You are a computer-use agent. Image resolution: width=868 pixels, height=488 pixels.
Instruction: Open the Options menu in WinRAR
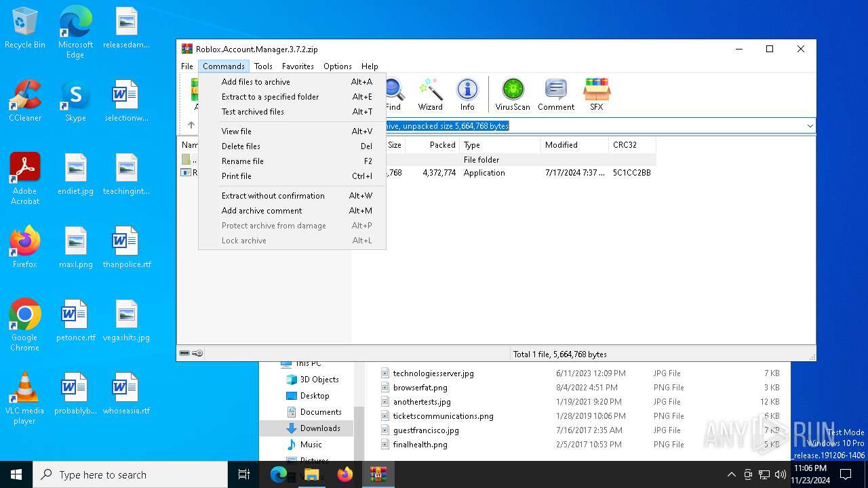coord(337,66)
